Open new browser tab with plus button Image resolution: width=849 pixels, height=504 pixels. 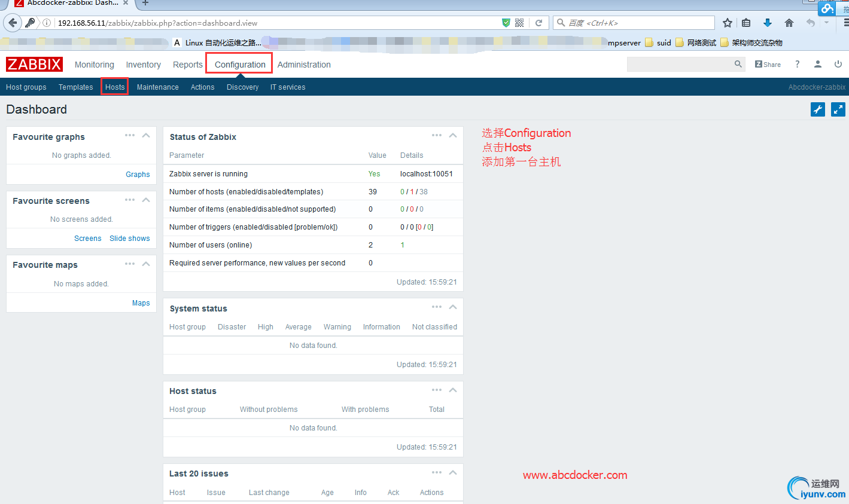[x=145, y=3]
